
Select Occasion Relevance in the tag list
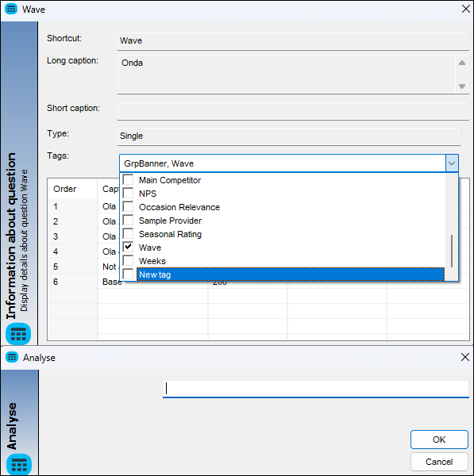179,207
